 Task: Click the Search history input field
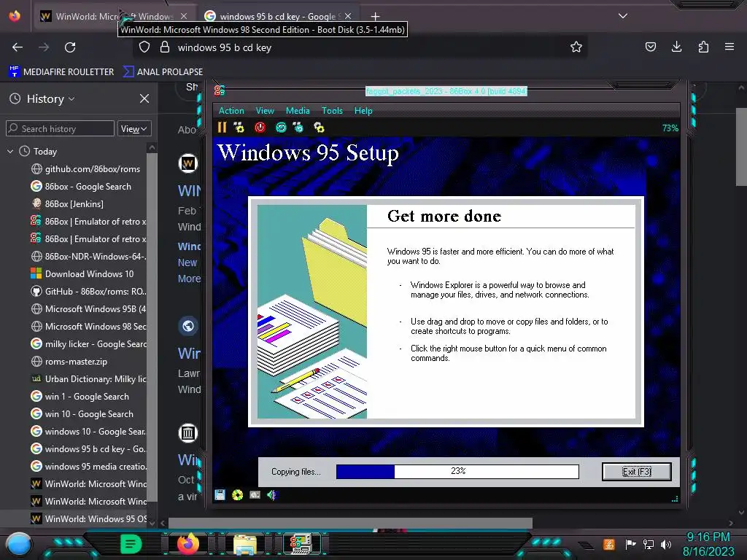[60, 128]
